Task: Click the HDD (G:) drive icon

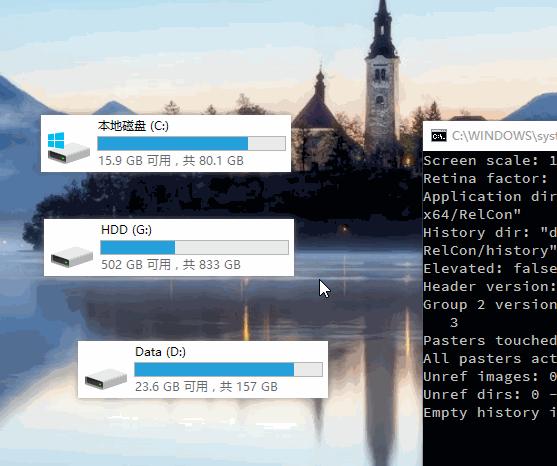Action: [x=72, y=257]
